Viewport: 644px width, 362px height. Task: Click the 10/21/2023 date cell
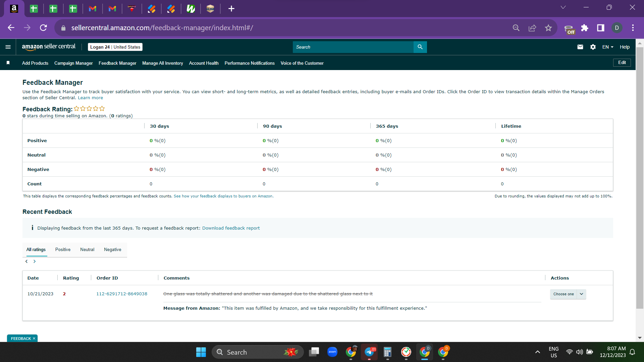tap(40, 294)
